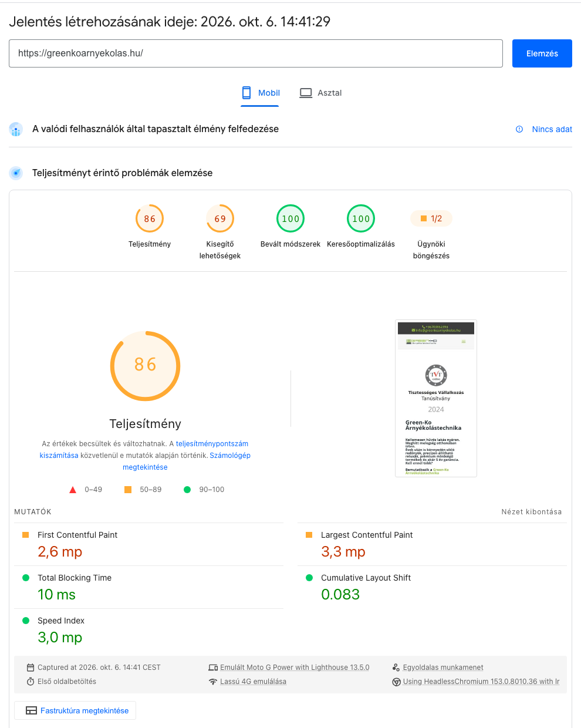This screenshot has width=581, height=728.
Task: Click the Első oldalbetöltés text
Action: 67,682
